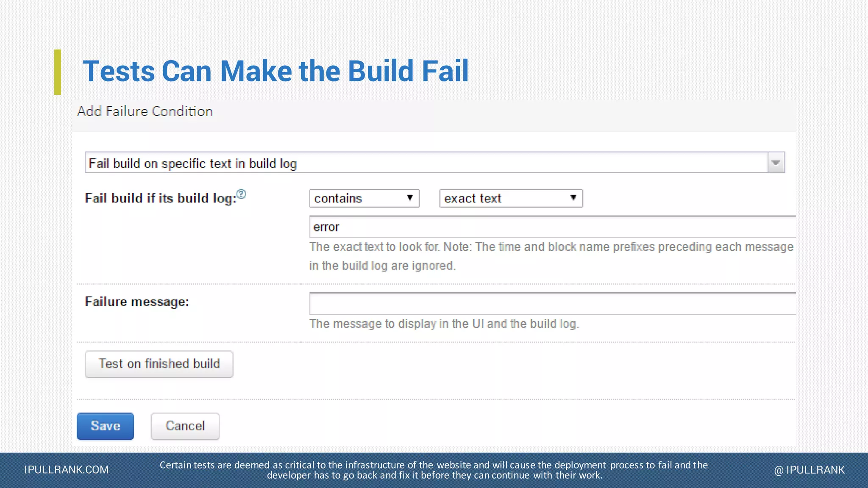
Task: Open the help icon beside build log label
Action: pos(241,194)
